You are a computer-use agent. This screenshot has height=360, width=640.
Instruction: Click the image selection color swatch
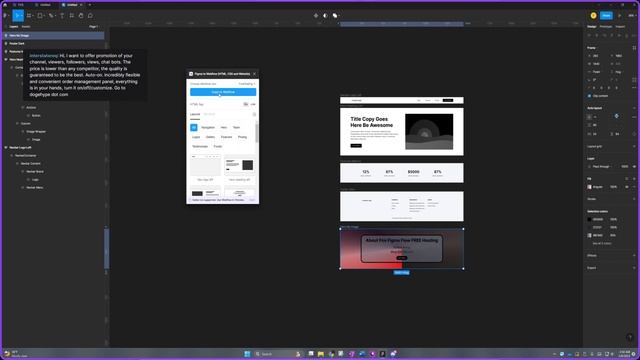[x=589, y=235]
